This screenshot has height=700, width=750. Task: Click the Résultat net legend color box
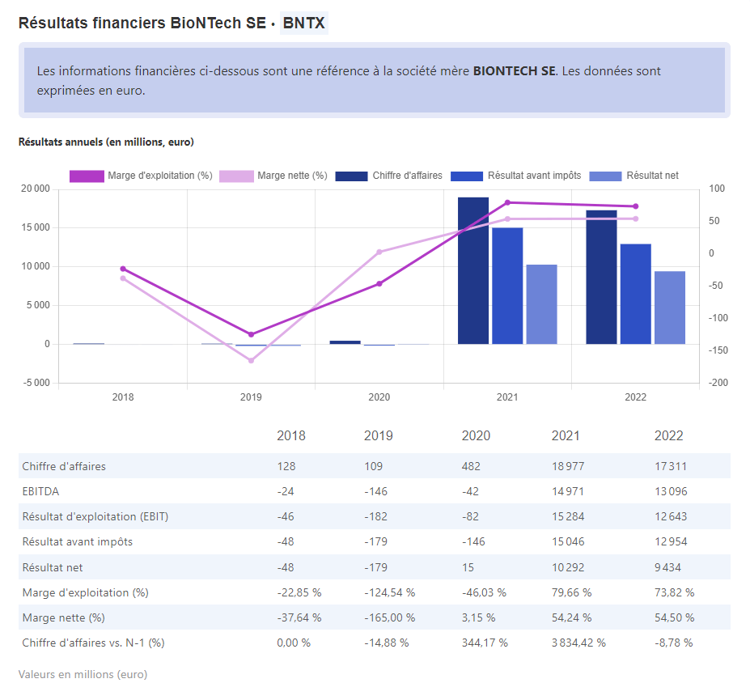[x=605, y=176]
